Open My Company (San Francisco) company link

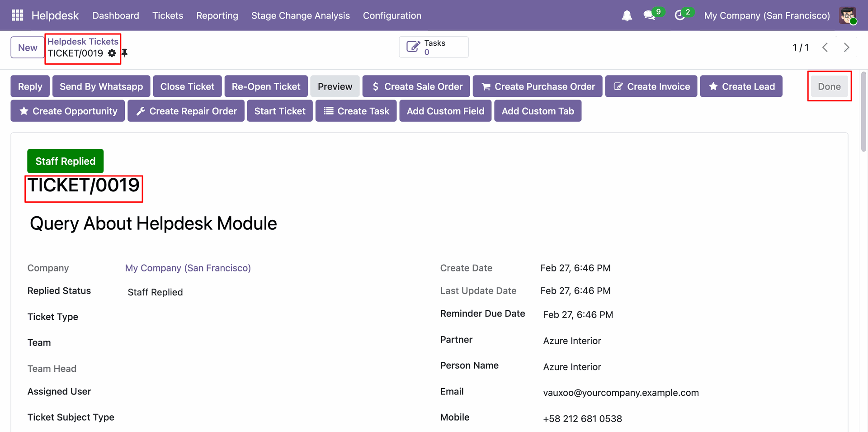(x=188, y=268)
